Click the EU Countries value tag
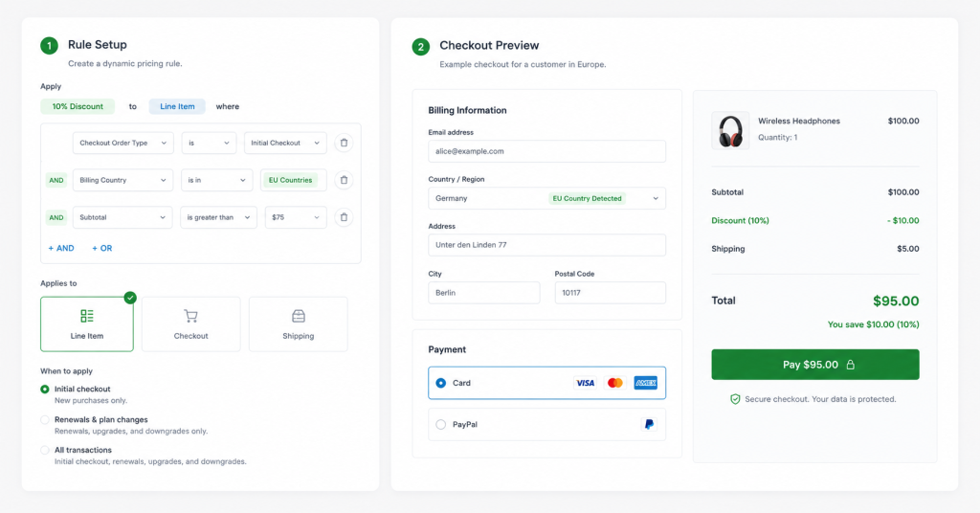 [290, 180]
